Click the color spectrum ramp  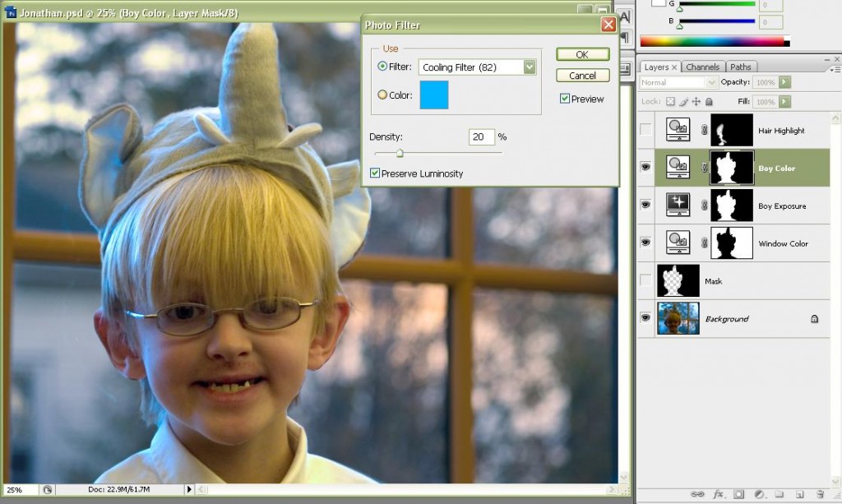715,41
